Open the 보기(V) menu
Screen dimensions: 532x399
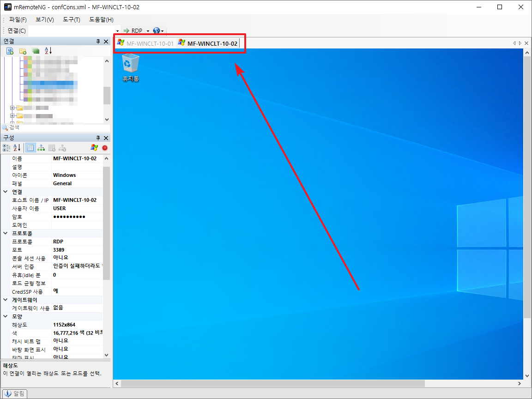pyautogui.click(x=45, y=20)
